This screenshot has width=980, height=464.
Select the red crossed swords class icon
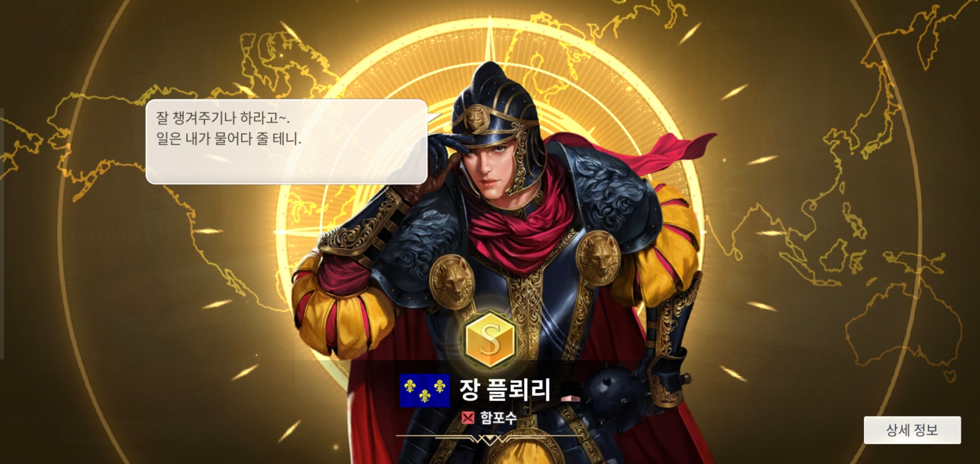coord(468,418)
